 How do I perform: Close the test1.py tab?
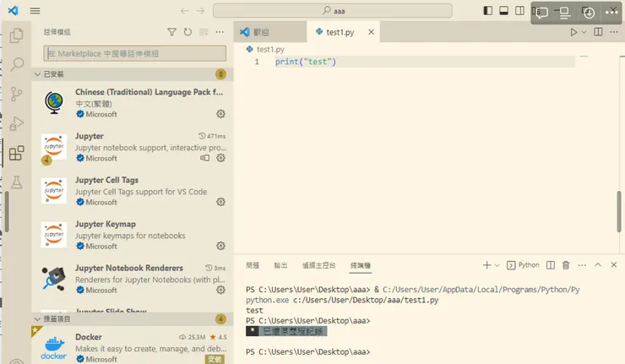pos(371,32)
